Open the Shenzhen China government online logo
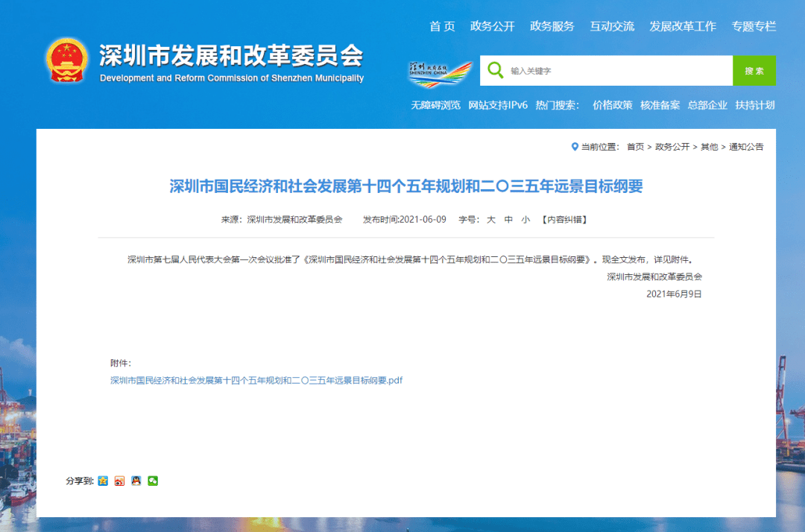 click(x=440, y=74)
